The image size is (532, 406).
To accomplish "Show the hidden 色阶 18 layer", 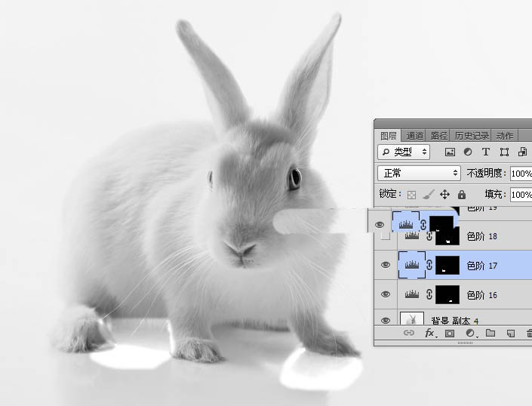I will 385,236.
